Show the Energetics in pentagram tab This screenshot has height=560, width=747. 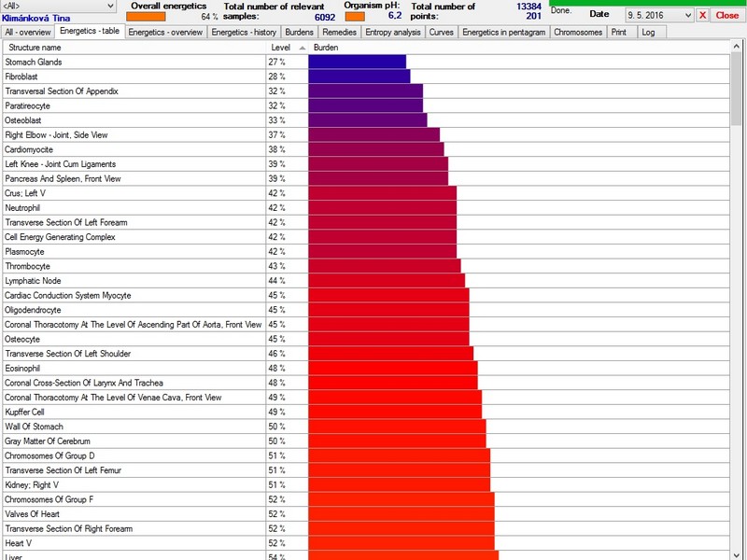click(x=503, y=33)
